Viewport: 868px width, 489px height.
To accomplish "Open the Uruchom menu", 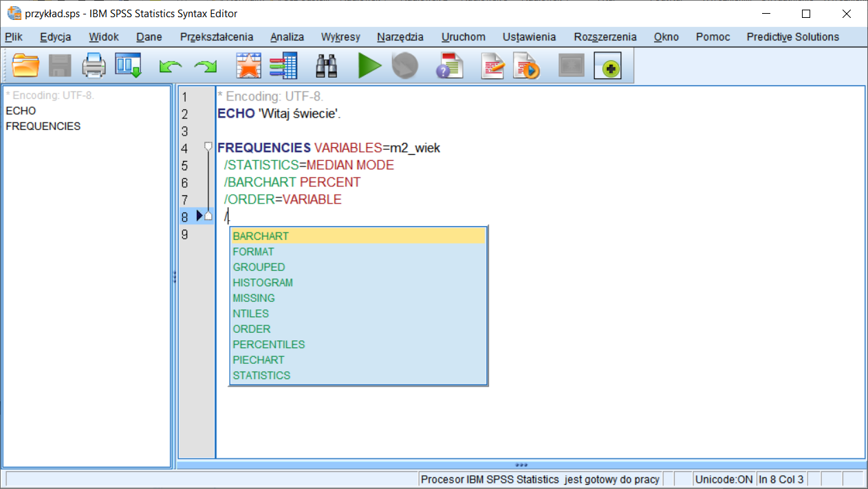I will (x=464, y=37).
